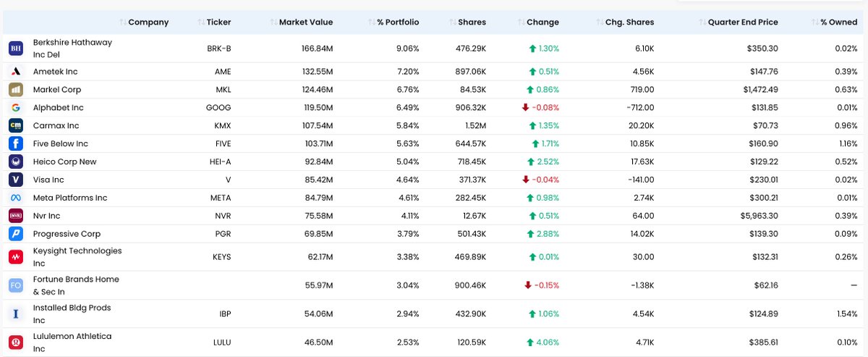
Task: Click the Installed Bldg Prods logo icon
Action: [16, 314]
